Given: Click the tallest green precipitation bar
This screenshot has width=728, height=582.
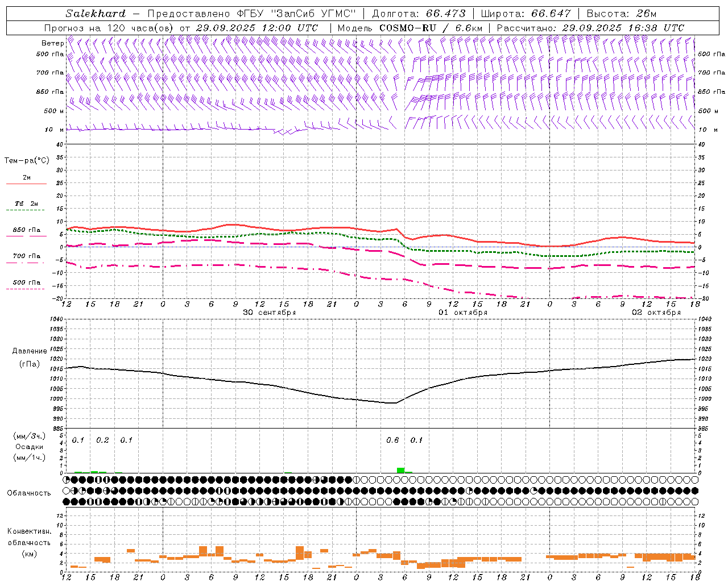Looking at the screenshot, I should 401,470.
